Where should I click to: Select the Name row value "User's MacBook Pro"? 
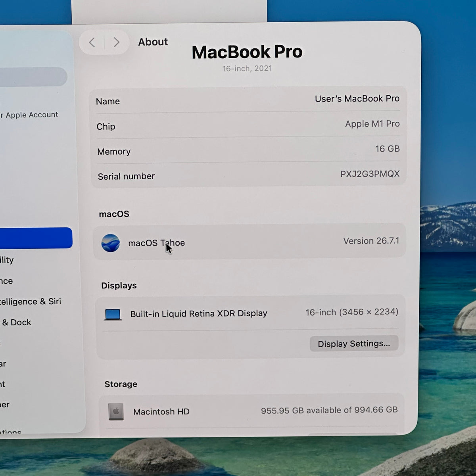[x=357, y=99]
